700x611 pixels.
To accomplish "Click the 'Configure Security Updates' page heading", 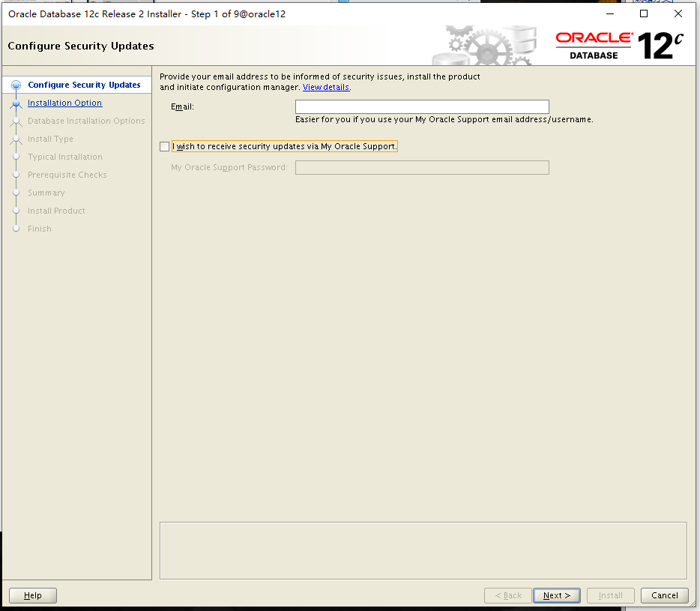I will (x=81, y=46).
